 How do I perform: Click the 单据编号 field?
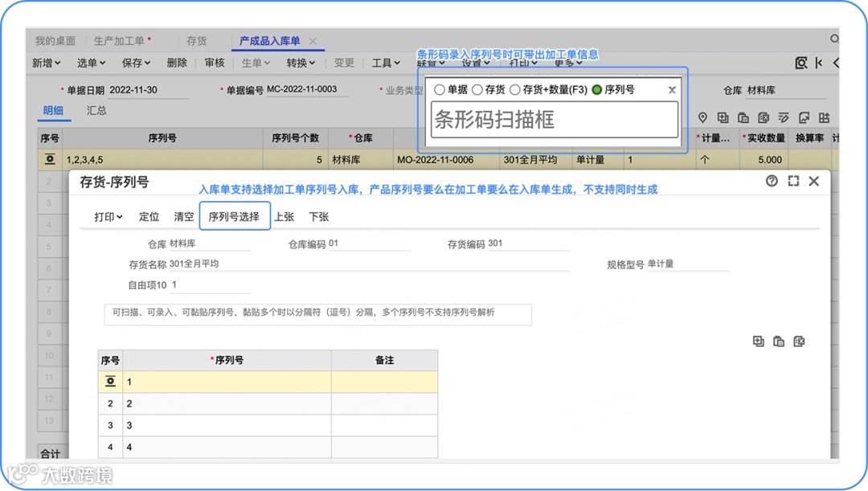click(307, 90)
